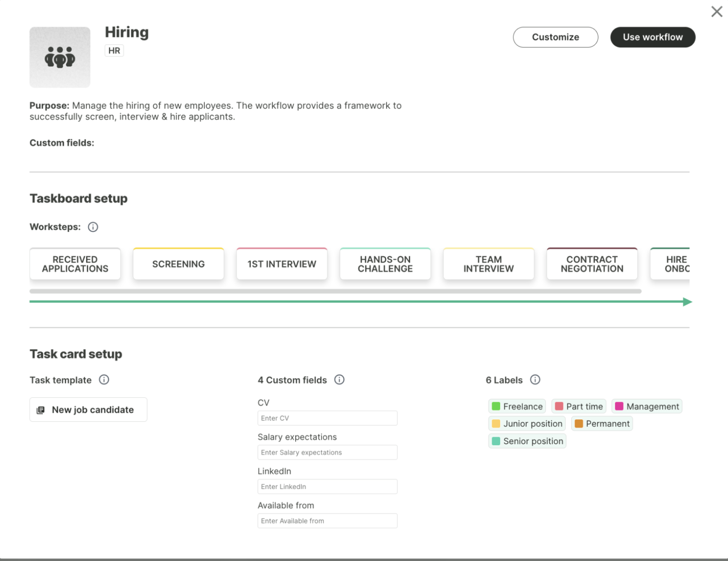Click the green Freelance label swatch

[x=496, y=406]
